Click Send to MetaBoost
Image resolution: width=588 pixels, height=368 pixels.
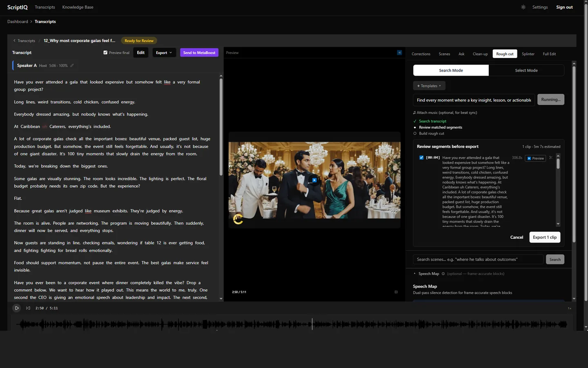[x=199, y=53]
